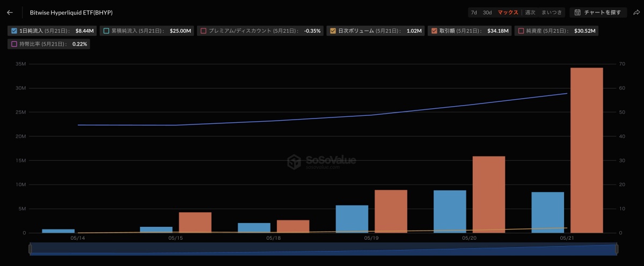
Task: Select the 7d range tab
Action: pos(474,12)
